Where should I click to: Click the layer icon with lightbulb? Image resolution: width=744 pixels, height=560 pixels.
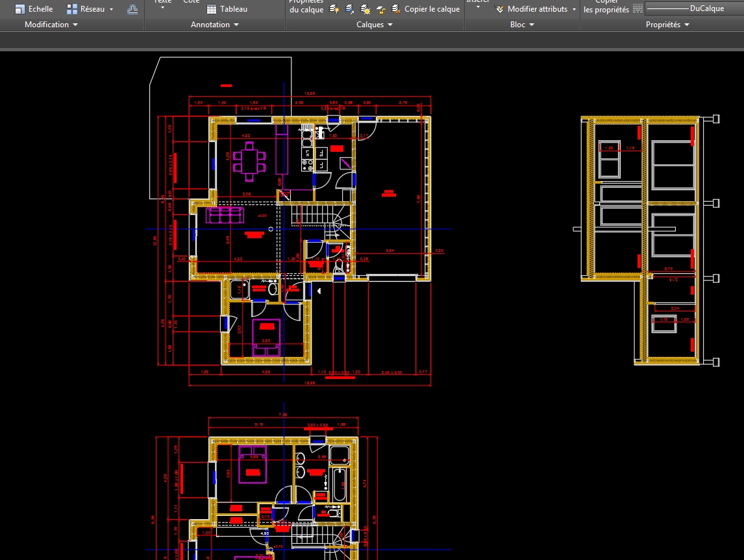334,9
